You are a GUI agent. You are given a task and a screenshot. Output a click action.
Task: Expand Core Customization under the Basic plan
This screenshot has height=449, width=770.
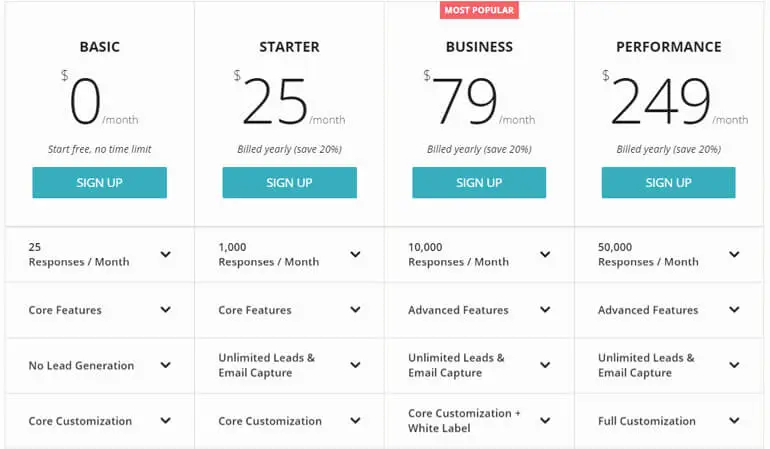click(x=165, y=421)
